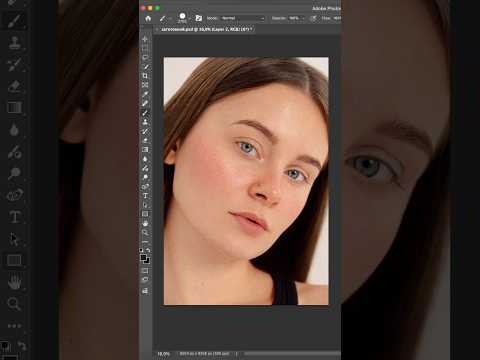This screenshot has height=360, width=480.
Task: Toggle Quick Mask mode
Action: click(145, 271)
